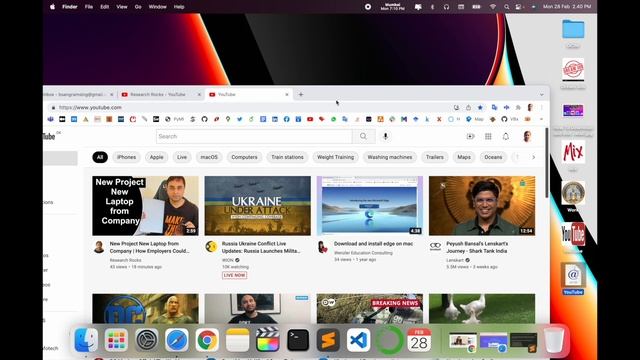Open Spotlight search in the menu bar
This screenshot has width=640, height=360.
pyautogui.click(x=507, y=7)
